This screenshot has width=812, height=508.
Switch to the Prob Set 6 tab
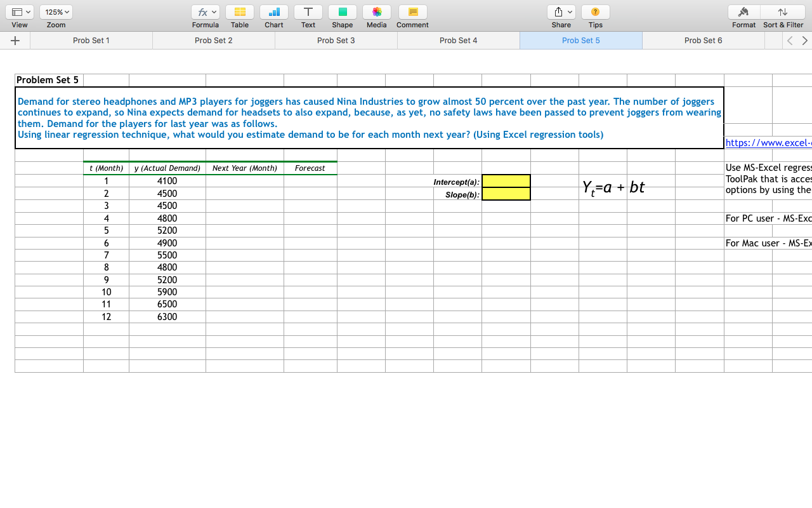[703, 40]
